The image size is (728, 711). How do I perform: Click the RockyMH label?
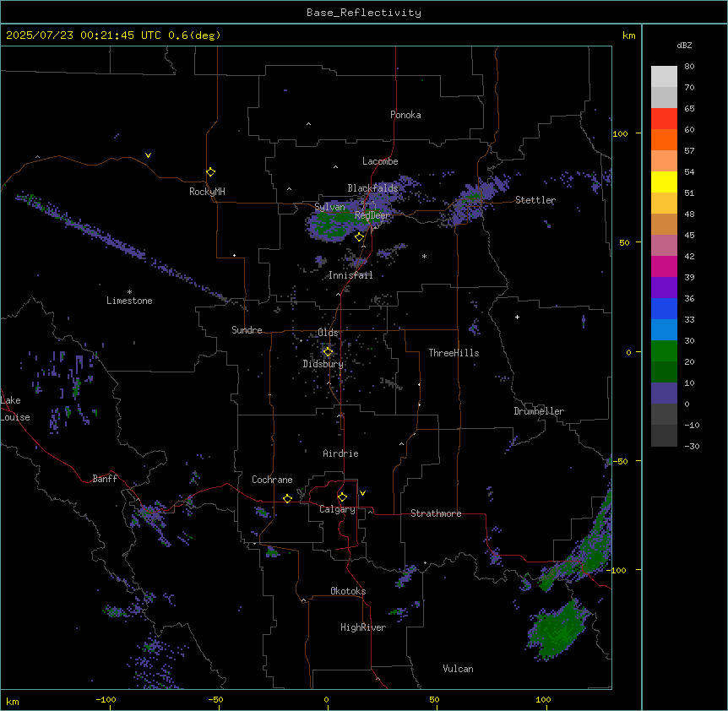[x=207, y=192]
